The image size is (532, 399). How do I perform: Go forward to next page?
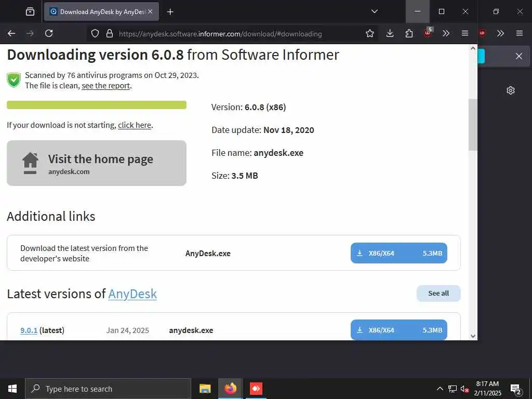point(30,33)
